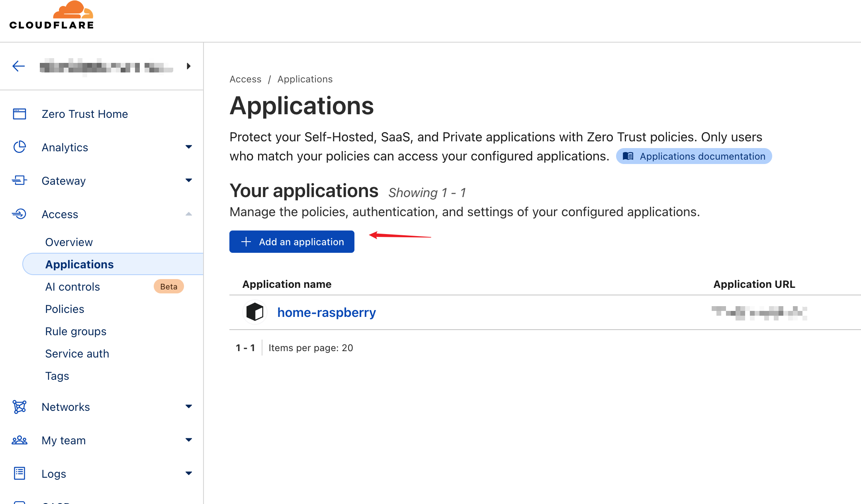
Task: Open Rule groups
Action: (76, 331)
